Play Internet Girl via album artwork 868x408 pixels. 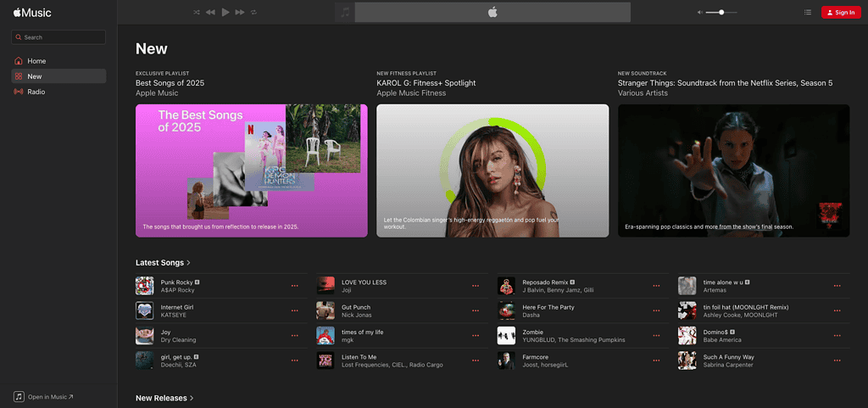(x=144, y=310)
